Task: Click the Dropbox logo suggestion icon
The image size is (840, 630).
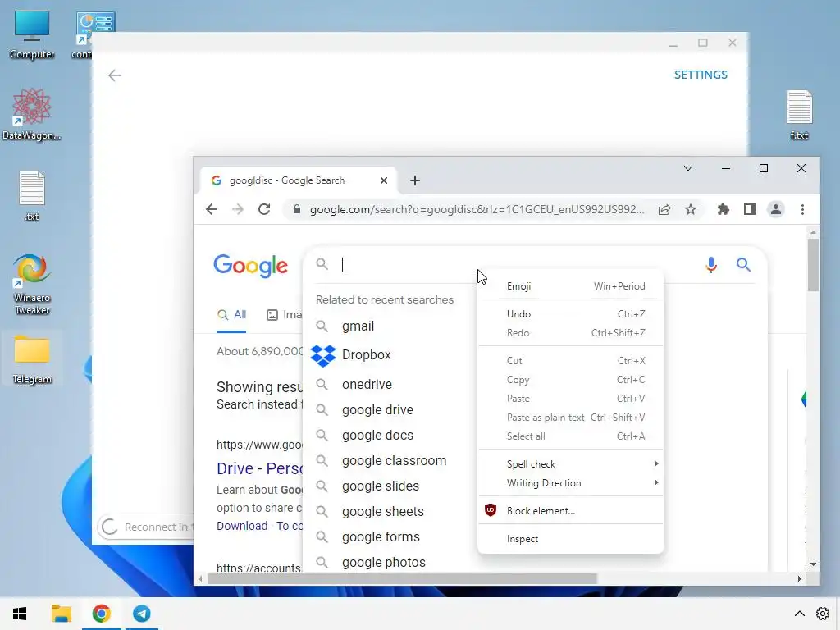Action: 323,355
